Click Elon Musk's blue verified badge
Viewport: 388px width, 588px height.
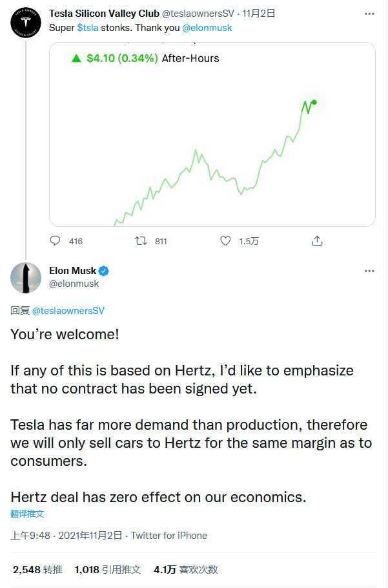(103, 271)
